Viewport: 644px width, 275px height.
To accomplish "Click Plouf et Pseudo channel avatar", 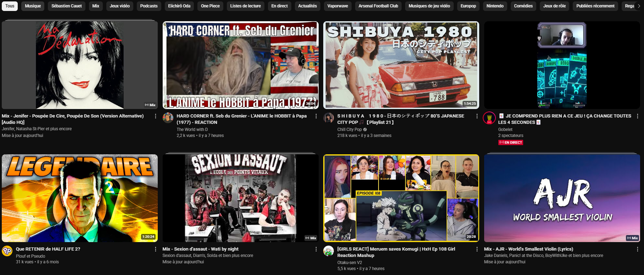I will pyautogui.click(x=7, y=251).
